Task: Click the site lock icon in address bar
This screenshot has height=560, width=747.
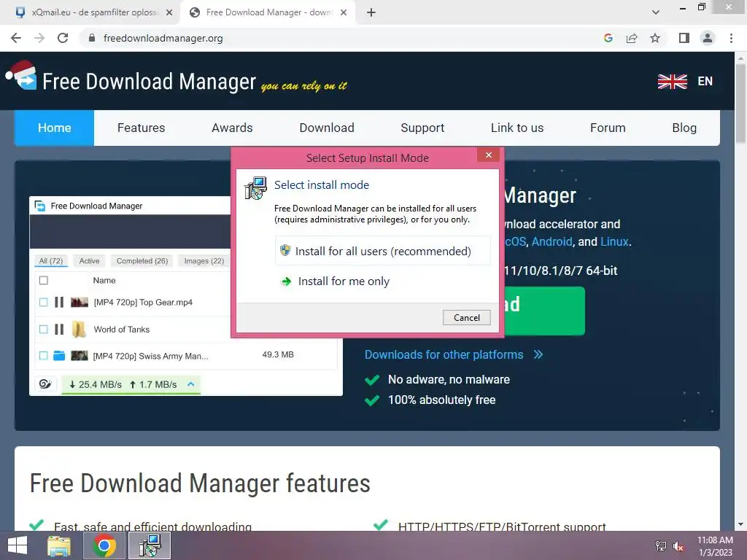Action: 92,38
